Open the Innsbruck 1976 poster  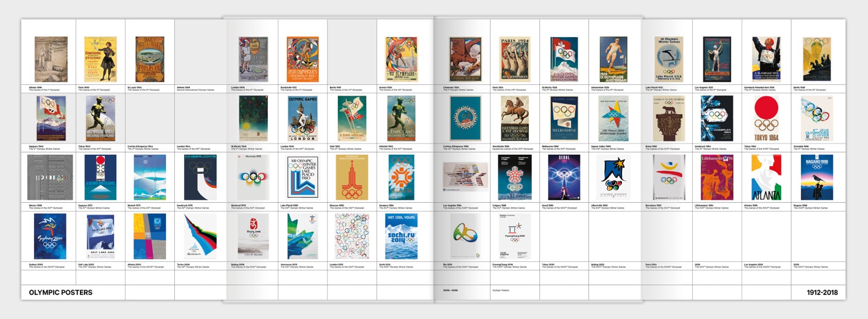200,177
